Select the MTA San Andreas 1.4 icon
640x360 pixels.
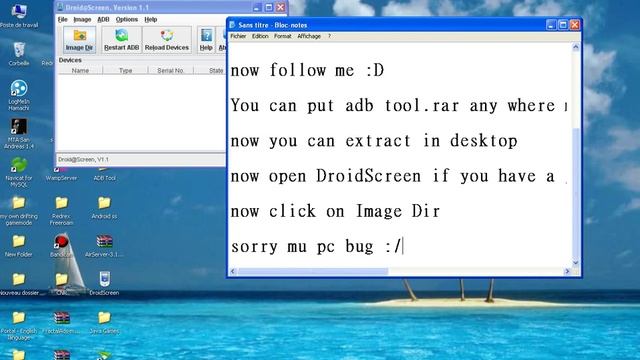19,133
